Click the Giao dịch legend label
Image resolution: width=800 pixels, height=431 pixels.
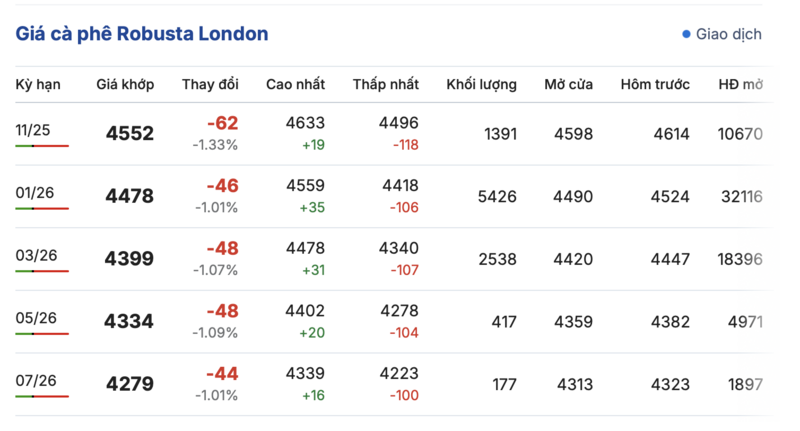(729, 34)
